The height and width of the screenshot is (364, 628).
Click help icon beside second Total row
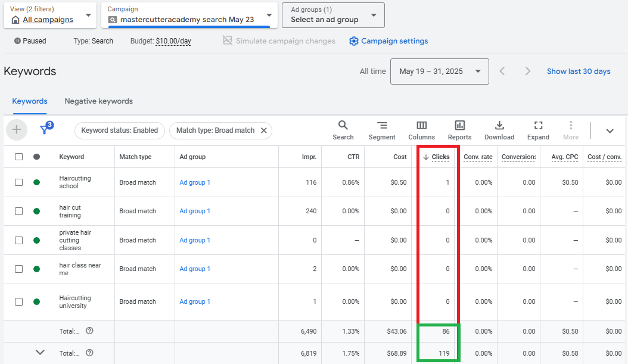coord(90,353)
